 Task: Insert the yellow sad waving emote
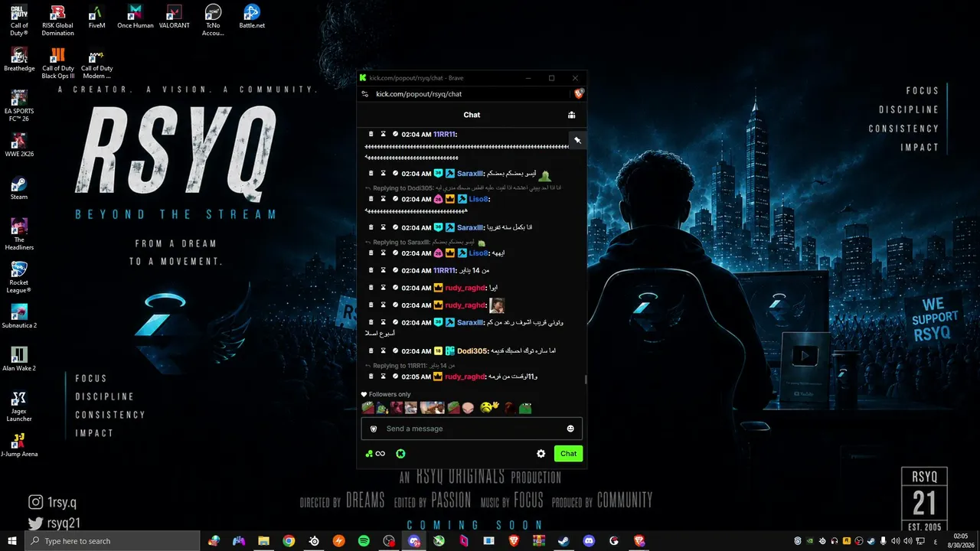click(489, 408)
